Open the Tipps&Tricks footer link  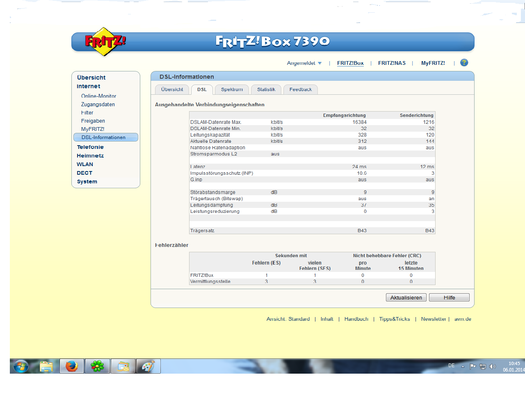pos(395,319)
